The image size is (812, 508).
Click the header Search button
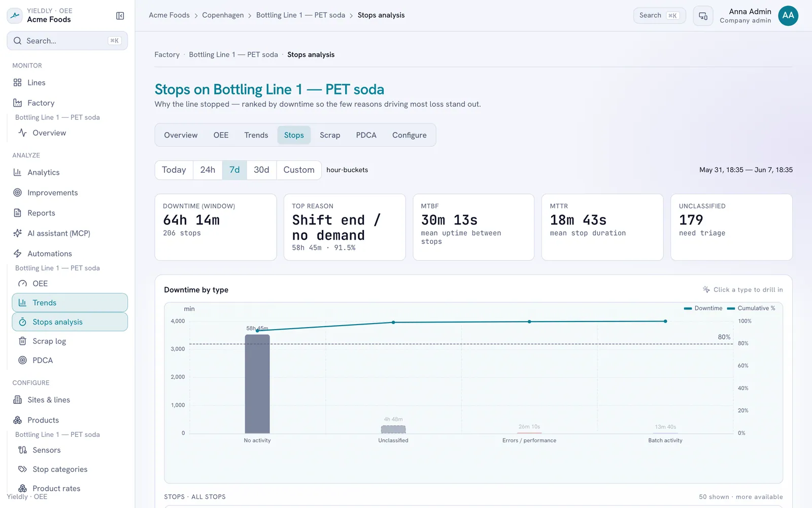pos(659,15)
